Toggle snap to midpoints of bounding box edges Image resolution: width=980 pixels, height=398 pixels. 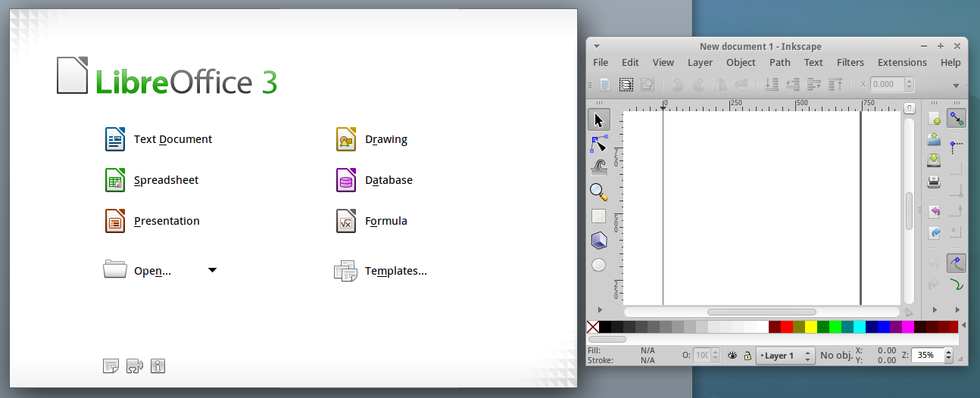[957, 210]
